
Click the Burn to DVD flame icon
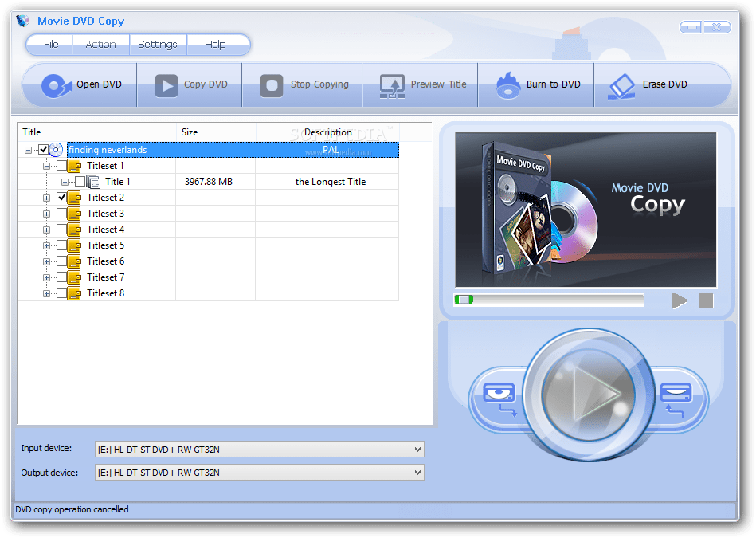501,84
